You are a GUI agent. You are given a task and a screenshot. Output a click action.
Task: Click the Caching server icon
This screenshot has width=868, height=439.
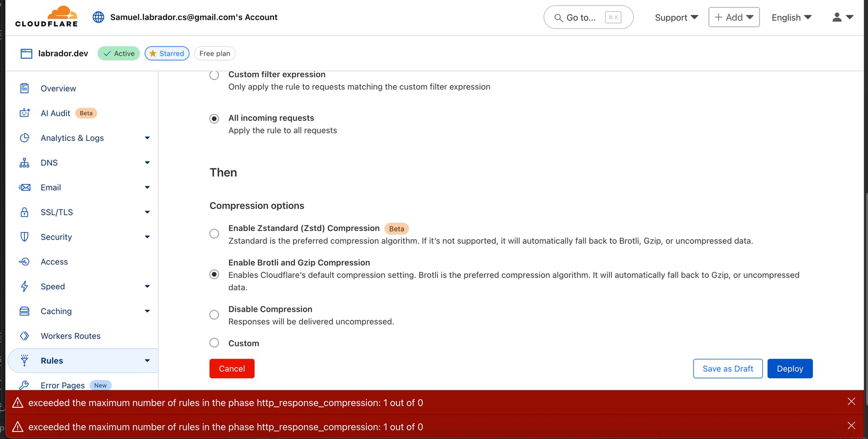[24, 311]
